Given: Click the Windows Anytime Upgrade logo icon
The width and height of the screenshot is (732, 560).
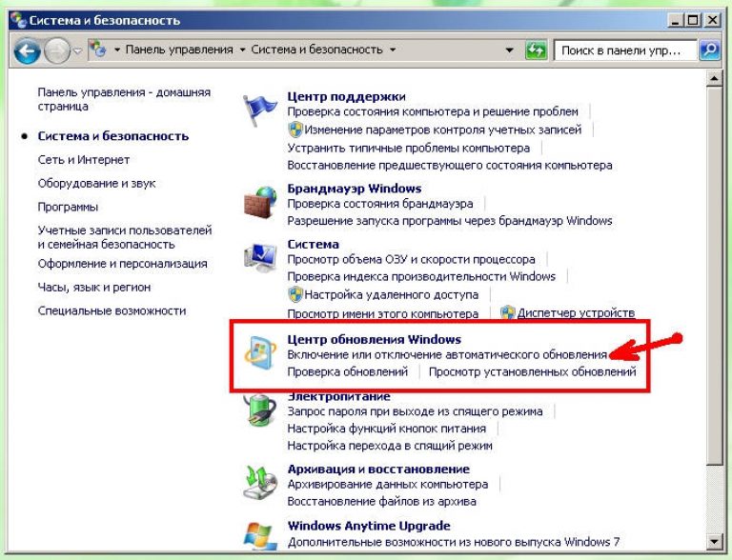Looking at the screenshot, I should click(259, 535).
